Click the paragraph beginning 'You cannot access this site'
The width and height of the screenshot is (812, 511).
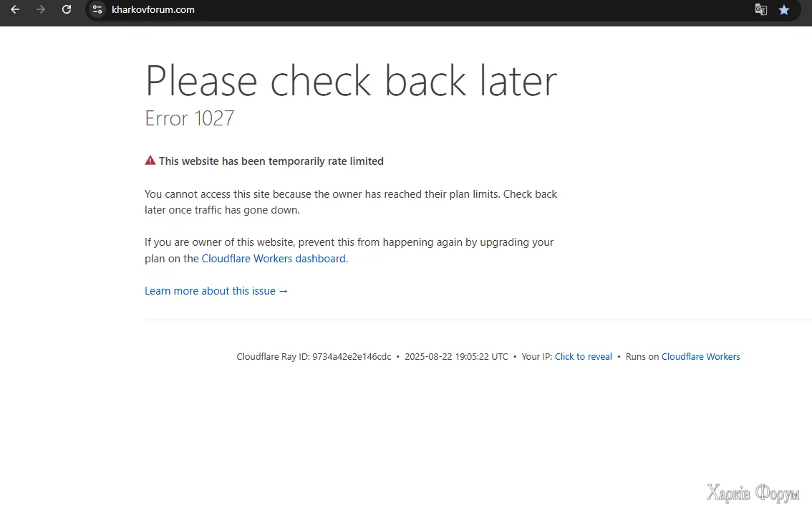pos(351,202)
